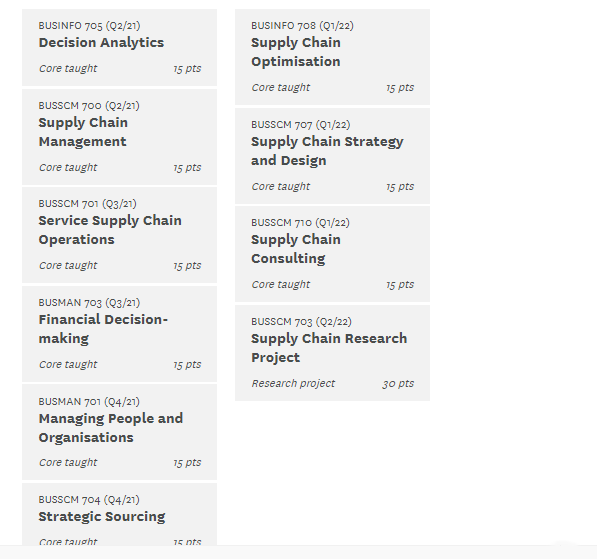The height and width of the screenshot is (559, 597).
Task: Click the Research project type label
Action: click(293, 383)
